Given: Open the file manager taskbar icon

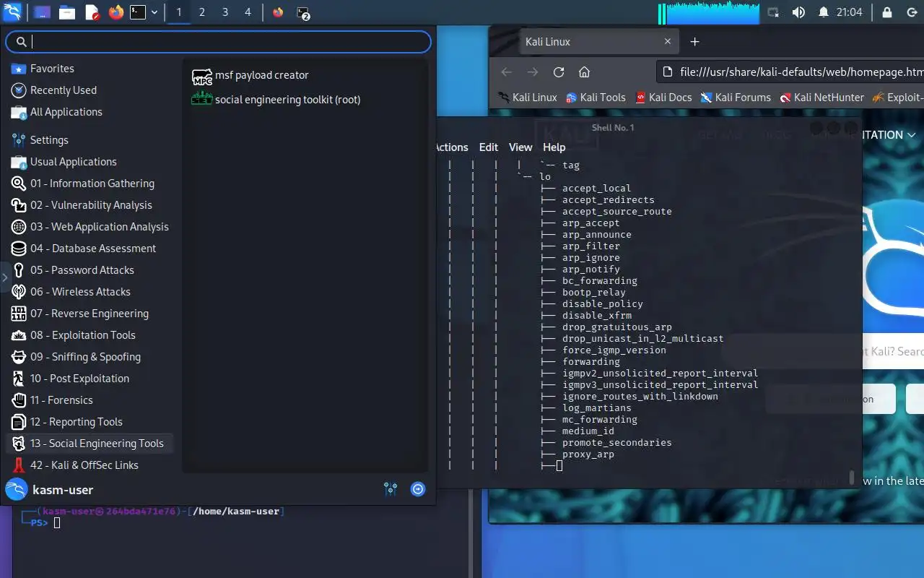Looking at the screenshot, I should pyautogui.click(x=67, y=12).
